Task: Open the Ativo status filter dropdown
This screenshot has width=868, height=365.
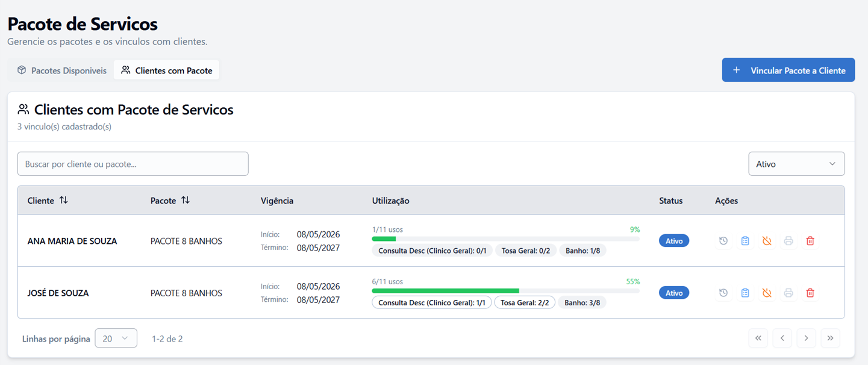Action: click(796, 164)
